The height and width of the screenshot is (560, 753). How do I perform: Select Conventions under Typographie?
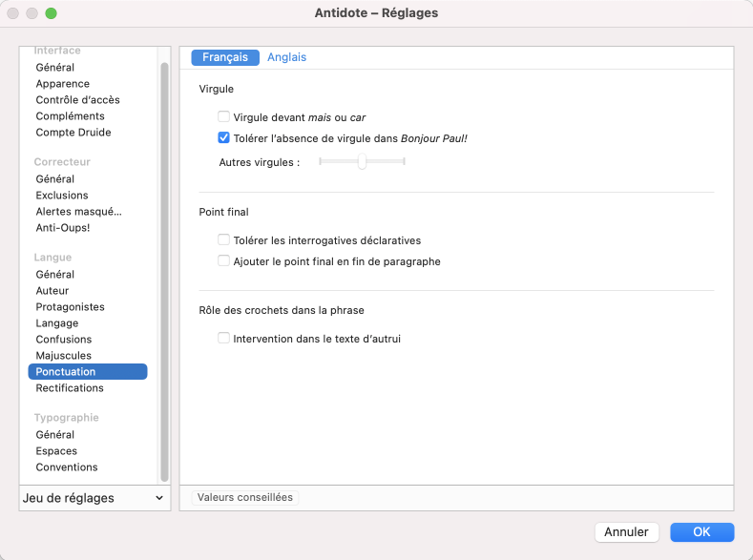(x=67, y=467)
